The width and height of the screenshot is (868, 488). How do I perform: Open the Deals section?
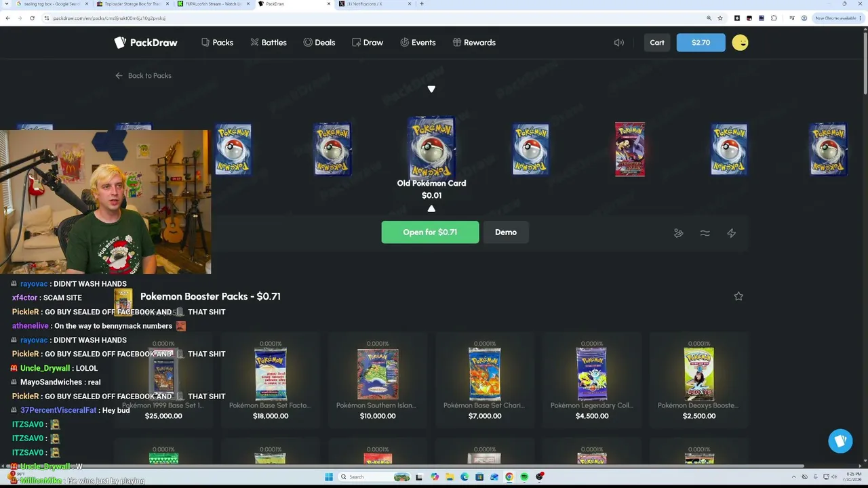coord(319,43)
